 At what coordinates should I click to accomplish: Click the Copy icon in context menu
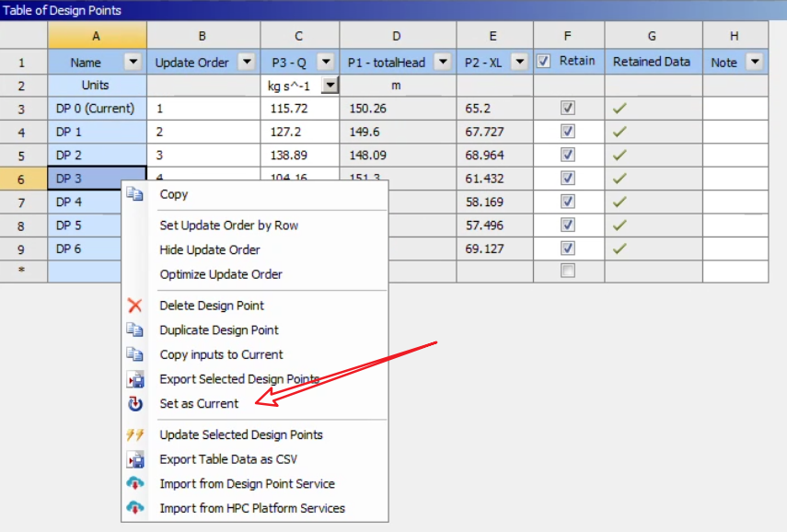coord(135,194)
